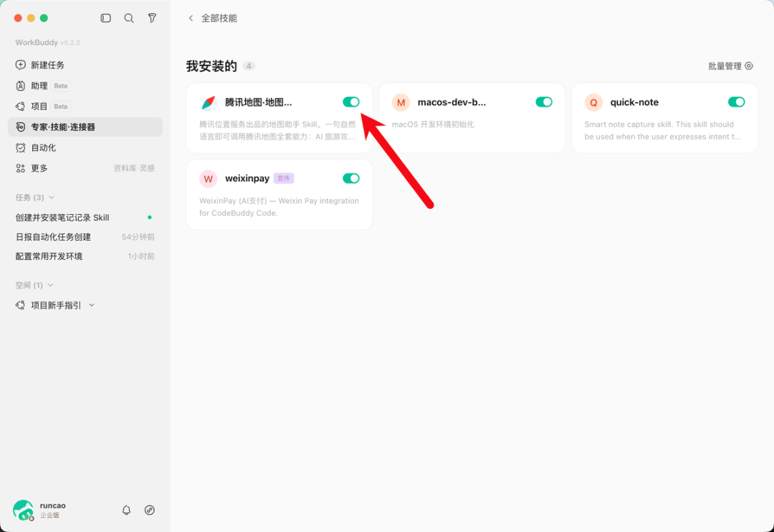Click the 腾讯地图·地图... skill title
Image resolution: width=774 pixels, height=532 pixels.
[x=259, y=102]
